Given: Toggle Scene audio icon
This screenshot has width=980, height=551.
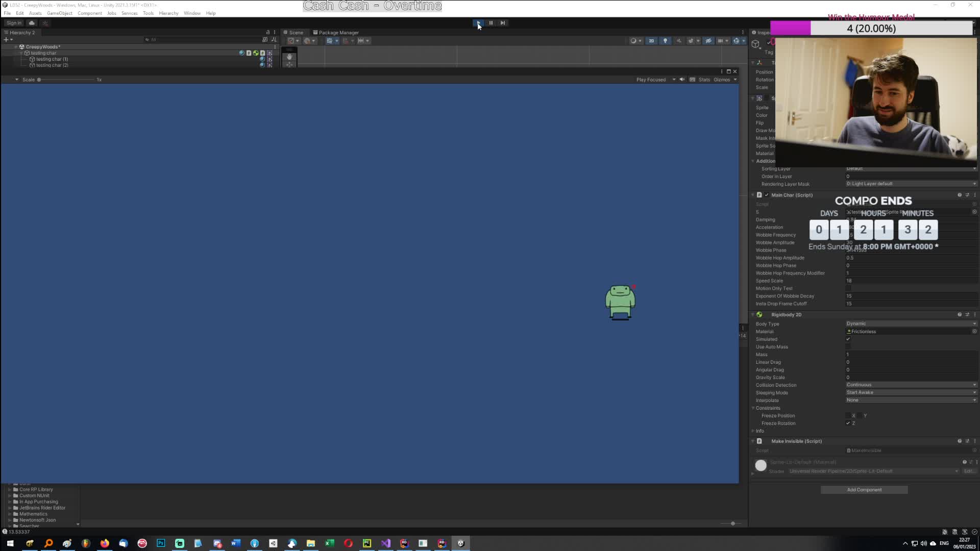Looking at the screenshot, I should tap(678, 41).
